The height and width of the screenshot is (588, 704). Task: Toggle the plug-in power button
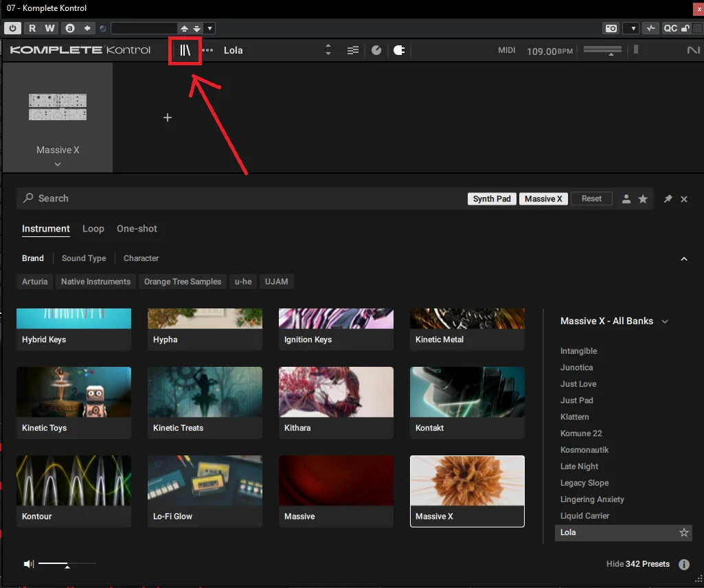tap(12, 28)
